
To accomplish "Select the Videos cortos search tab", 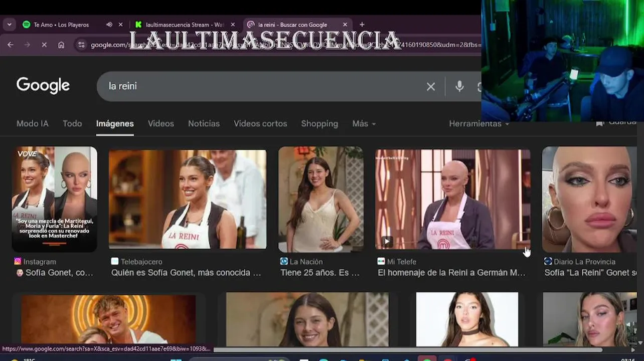I will [260, 123].
